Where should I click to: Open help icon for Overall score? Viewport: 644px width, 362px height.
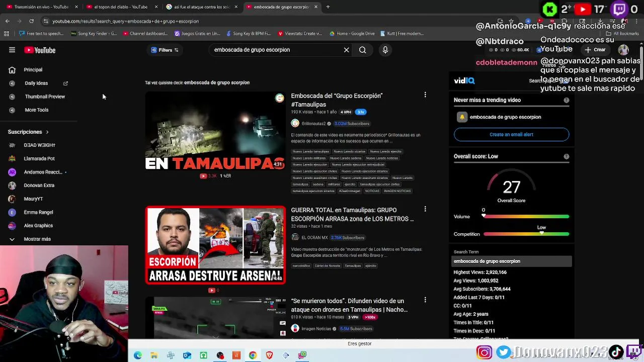click(x=567, y=156)
